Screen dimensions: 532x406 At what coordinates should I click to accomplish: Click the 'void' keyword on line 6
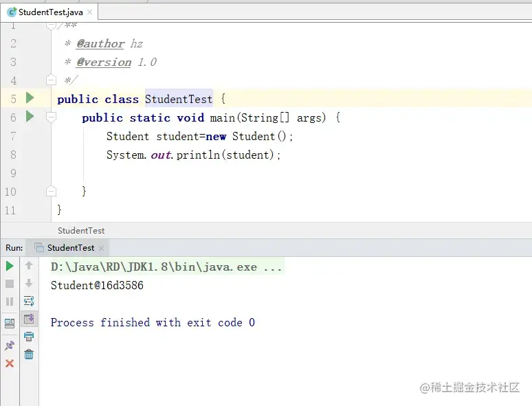pos(190,117)
